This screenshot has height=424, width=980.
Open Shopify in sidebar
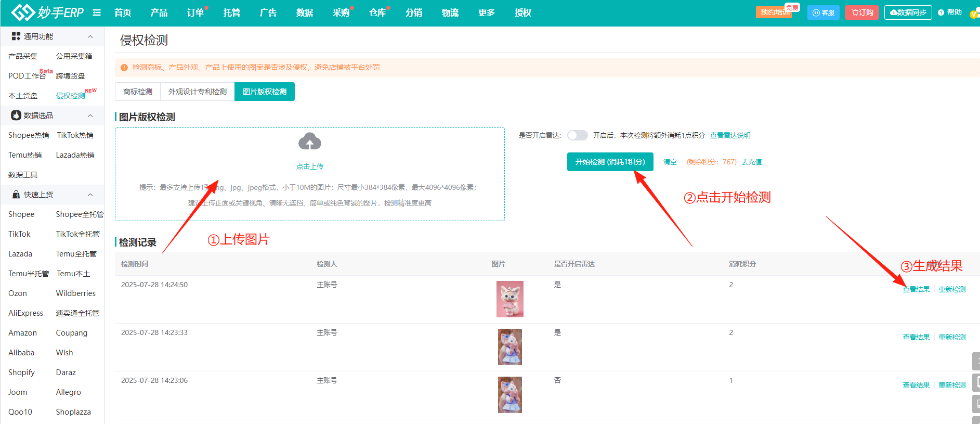[x=22, y=372]
